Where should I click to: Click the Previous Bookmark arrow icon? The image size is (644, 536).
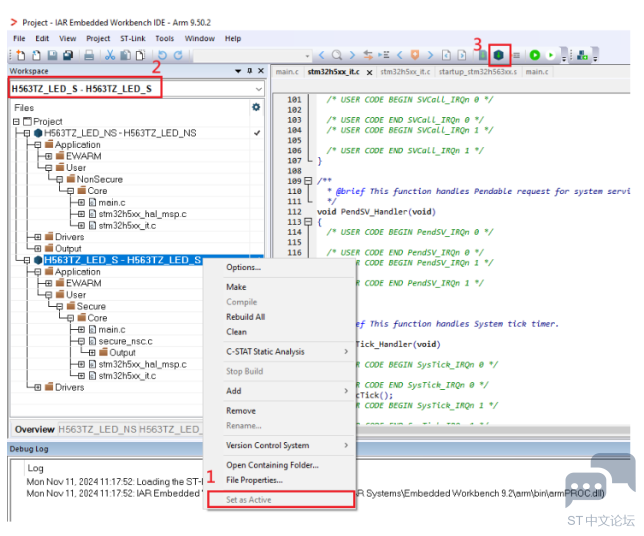tap(400, 55)
